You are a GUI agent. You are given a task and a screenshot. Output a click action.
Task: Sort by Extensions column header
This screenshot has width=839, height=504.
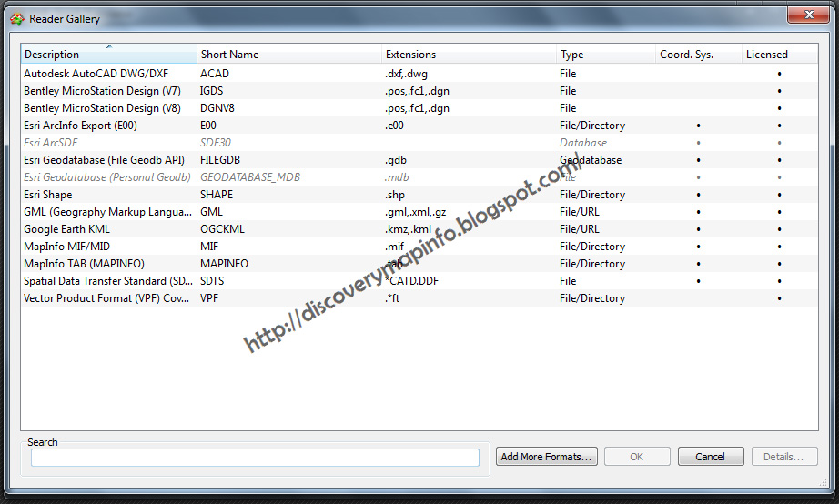point(469,54)
